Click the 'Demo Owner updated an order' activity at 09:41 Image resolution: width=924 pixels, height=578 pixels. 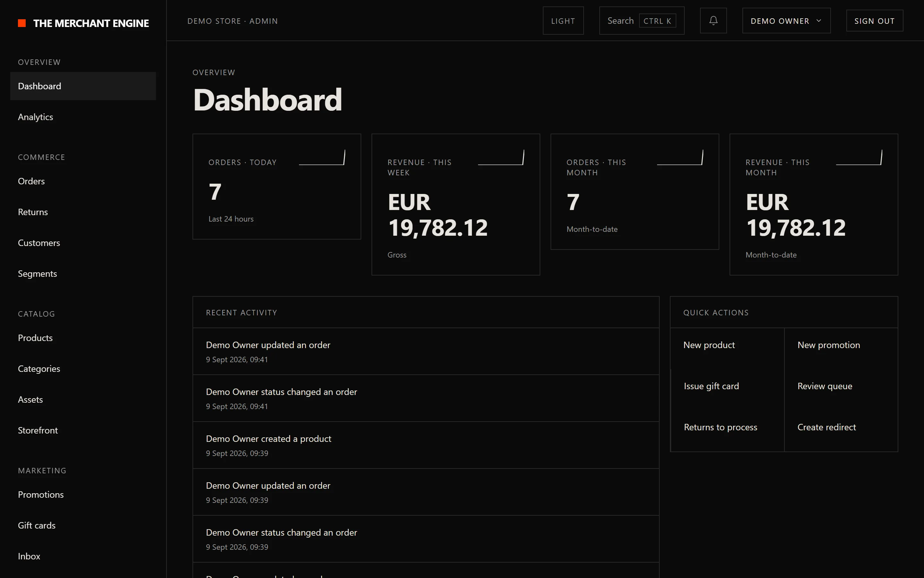tap(426, 352)
